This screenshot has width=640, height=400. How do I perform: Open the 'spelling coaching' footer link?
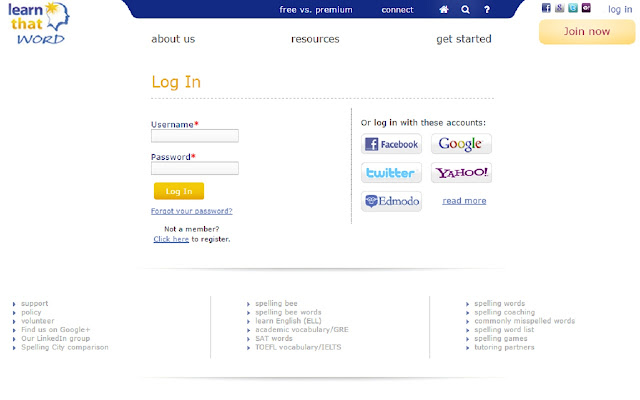tap(504, 312)
